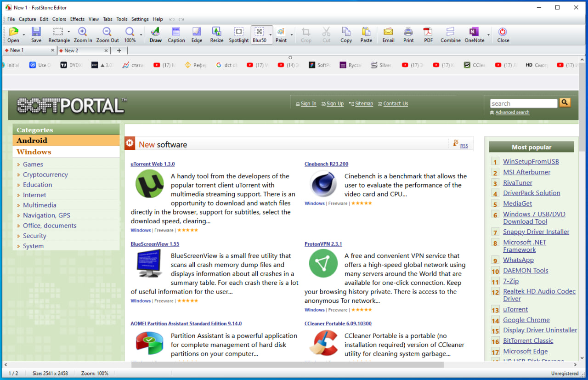Apply the Edge effect tool
This screenshot has height=380, width=588.
coord(197,32)
